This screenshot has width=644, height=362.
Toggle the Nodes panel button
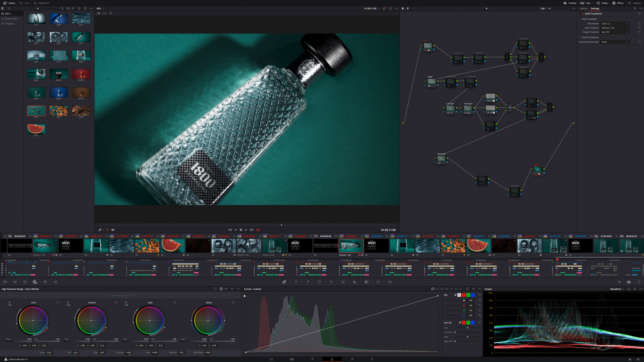pos(602,3)
